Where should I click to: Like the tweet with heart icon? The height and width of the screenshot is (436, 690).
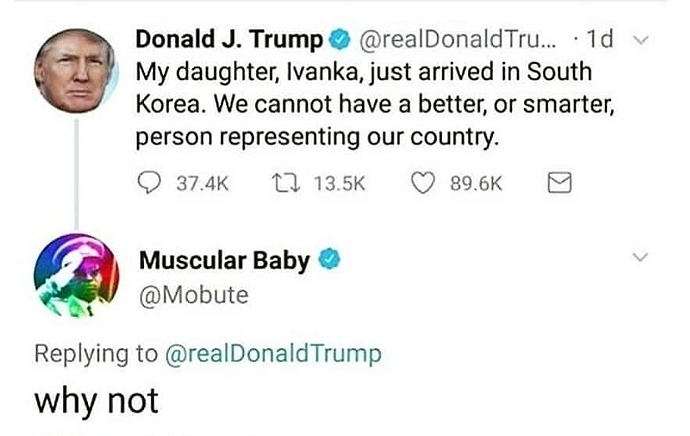click(423, 183)
